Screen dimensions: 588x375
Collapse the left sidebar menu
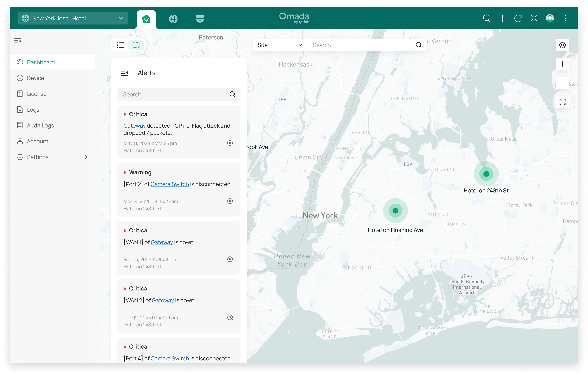[x=18, y=41]
